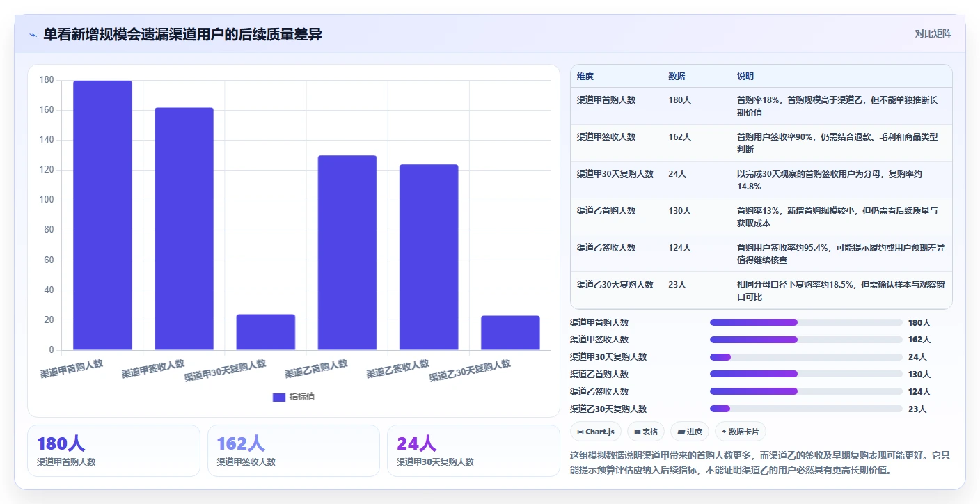The image size is (980, 504).
Task: Toggle the 指标值 legend color swatch
Action: (279, 397)
